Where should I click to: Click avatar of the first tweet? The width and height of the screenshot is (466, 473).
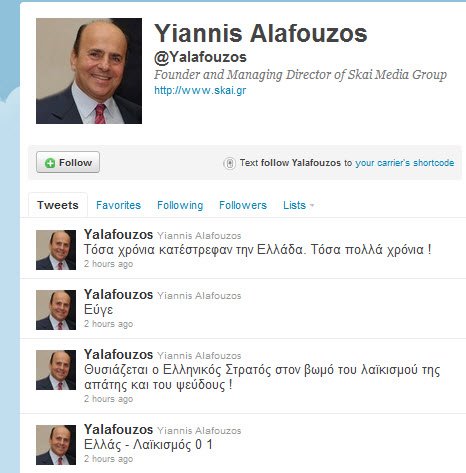coord(56,250)
